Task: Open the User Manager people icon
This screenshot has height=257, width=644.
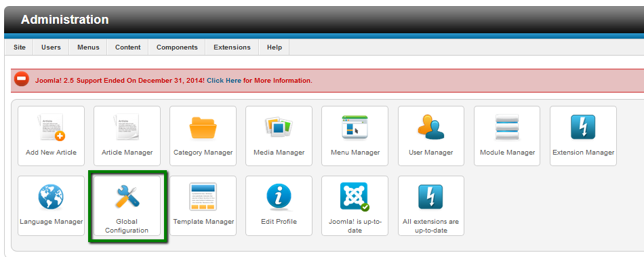Action: coord(431,127)
